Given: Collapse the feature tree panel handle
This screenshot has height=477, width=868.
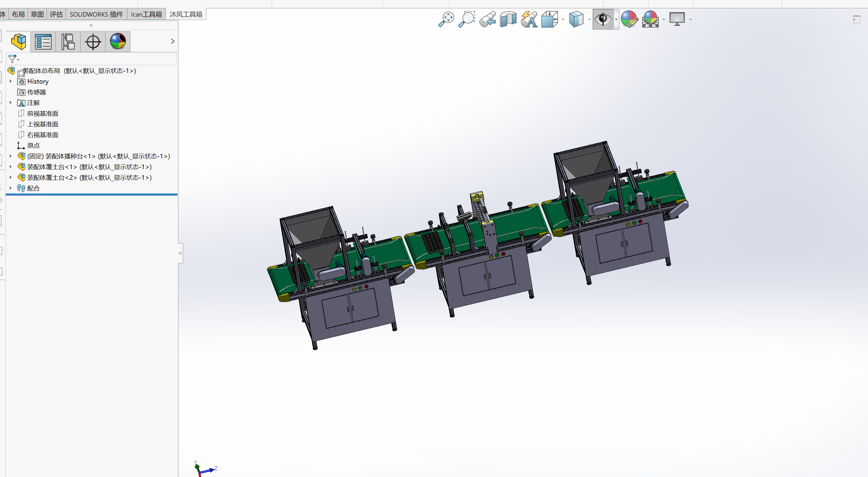Looking at the screenshot, I should pyautogui.click(x=180, y=253).
